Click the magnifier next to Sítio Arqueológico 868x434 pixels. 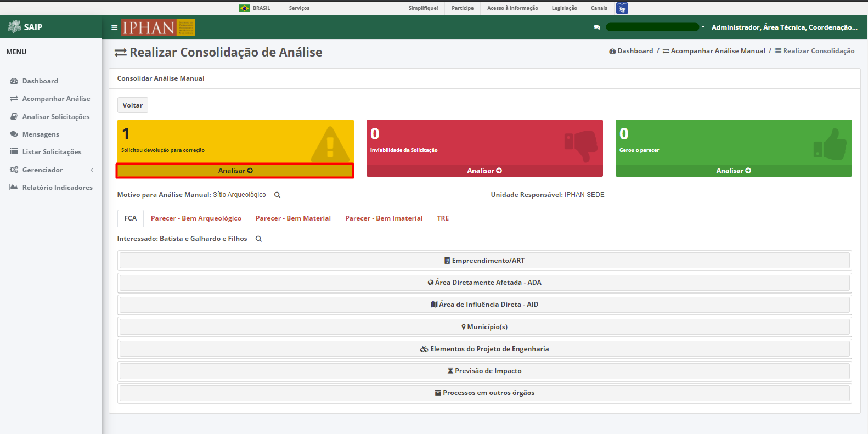tap(277, 195)
